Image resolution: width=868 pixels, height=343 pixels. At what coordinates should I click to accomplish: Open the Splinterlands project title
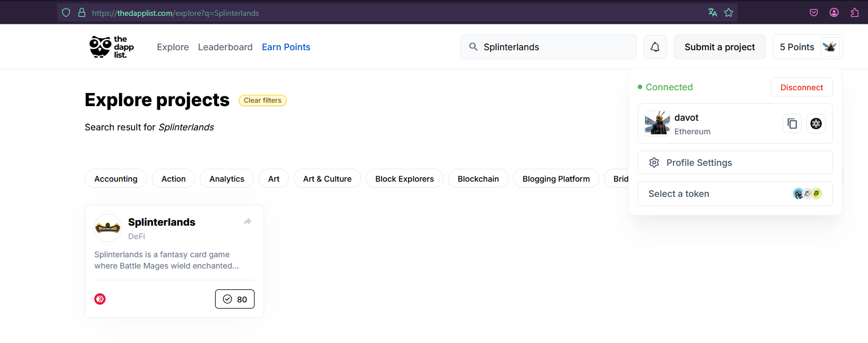(161, 222)
